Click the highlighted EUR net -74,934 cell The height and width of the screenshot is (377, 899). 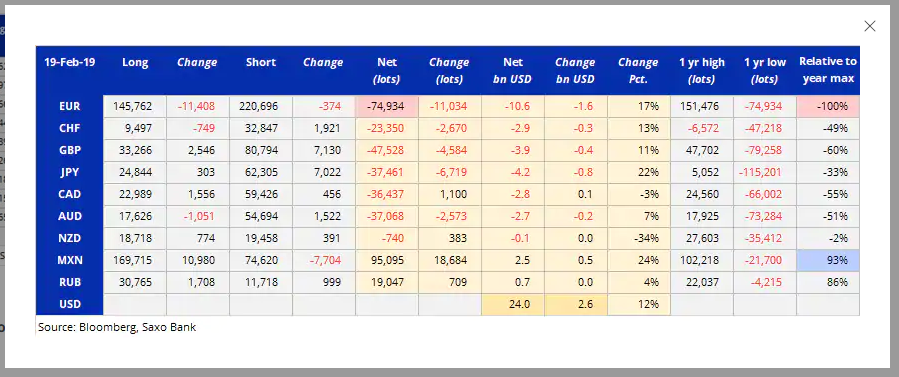tap(387, 106)
